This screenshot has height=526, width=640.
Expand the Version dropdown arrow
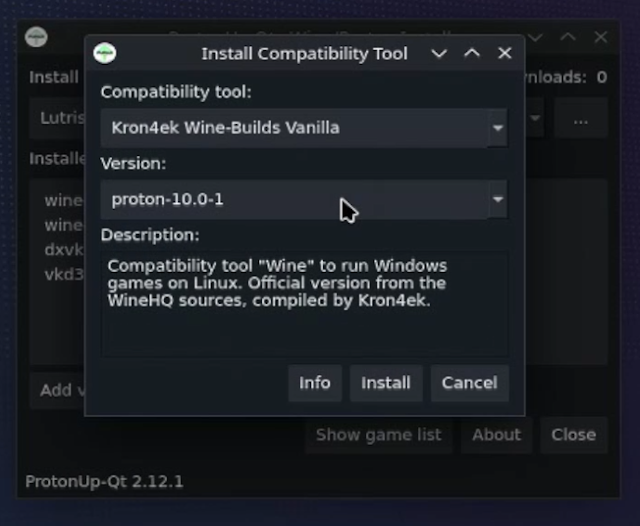pos(498,200)
